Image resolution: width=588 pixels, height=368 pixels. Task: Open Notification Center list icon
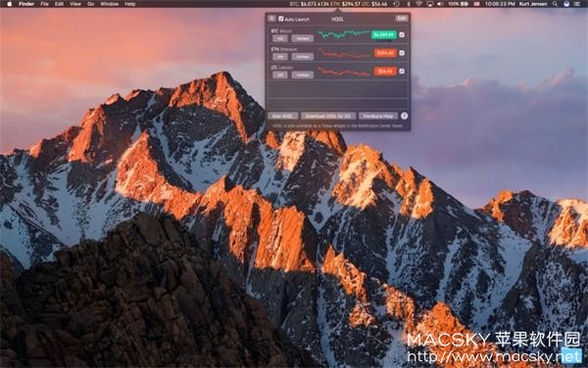[577, 4]
